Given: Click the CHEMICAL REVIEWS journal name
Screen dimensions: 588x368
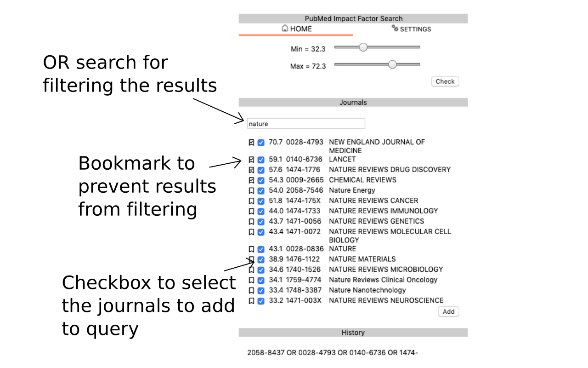Looking at the screenshot, I should [x=362, y=180].
